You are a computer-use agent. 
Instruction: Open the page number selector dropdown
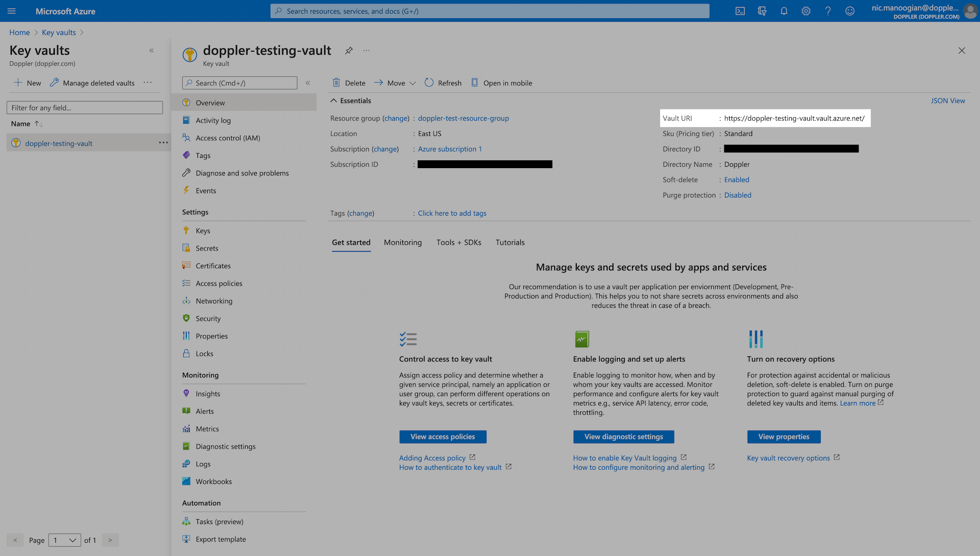(64, 540)
